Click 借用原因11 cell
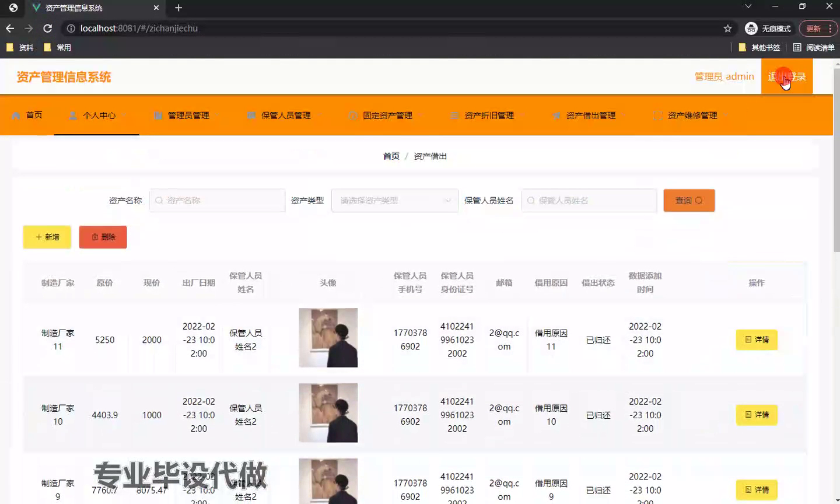The width and height of the screenshot is (840, 504). coord(551,340)
